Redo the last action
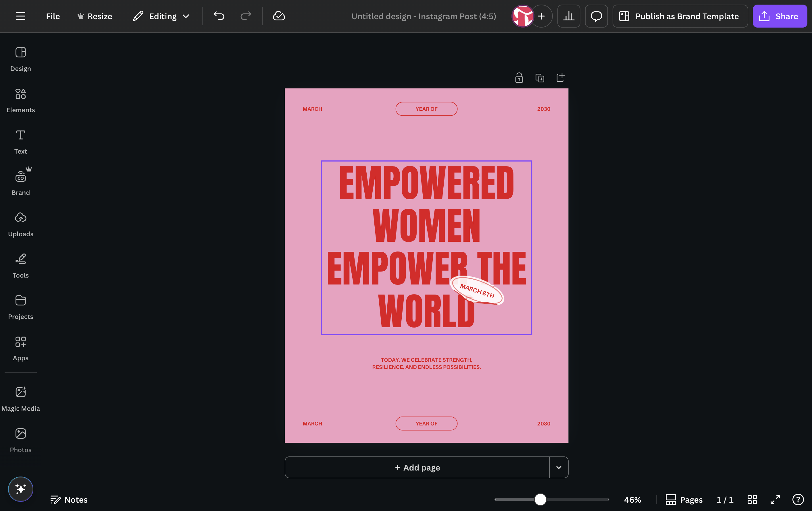 click(x=245, y=16)
